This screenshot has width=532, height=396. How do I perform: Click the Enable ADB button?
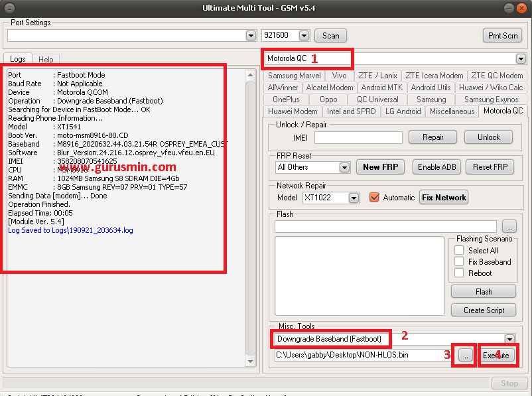436,167
